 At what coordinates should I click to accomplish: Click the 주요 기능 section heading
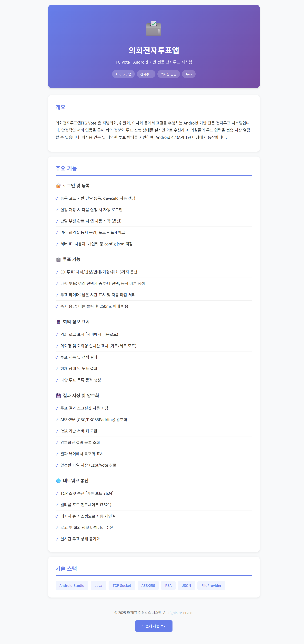point(66,168)
